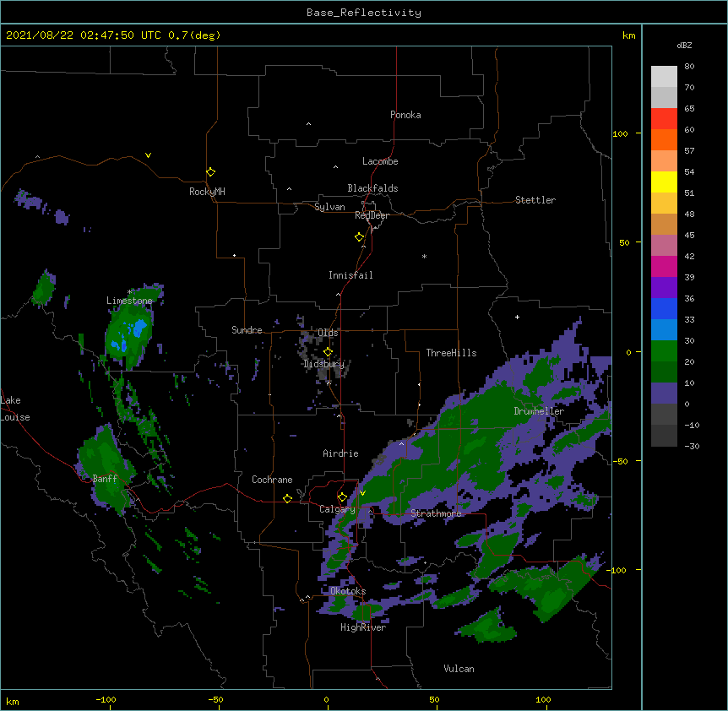Click the yellow station marker by Cochrane
Viewport: 728px width, 711px height.
point(287,498)
